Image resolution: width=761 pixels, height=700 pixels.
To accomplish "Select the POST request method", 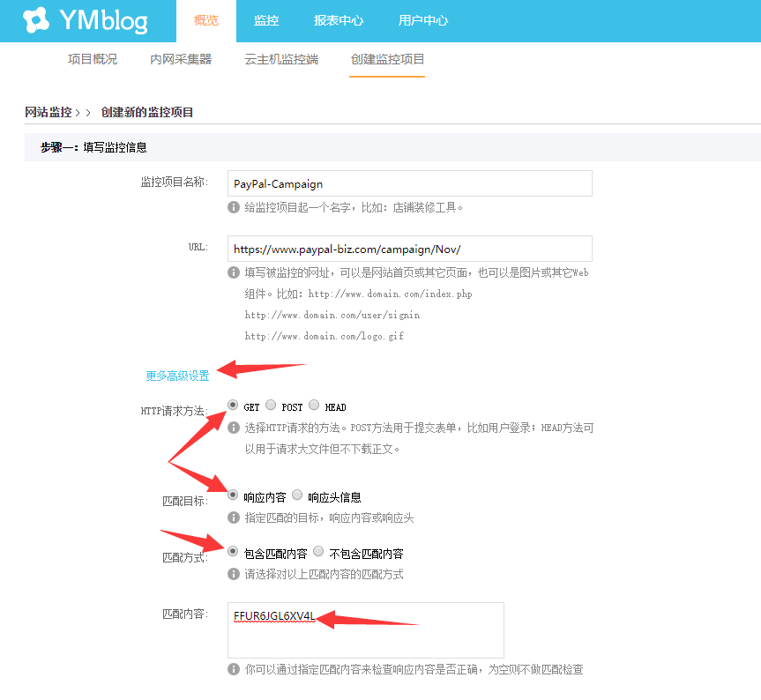I will 271,405.
